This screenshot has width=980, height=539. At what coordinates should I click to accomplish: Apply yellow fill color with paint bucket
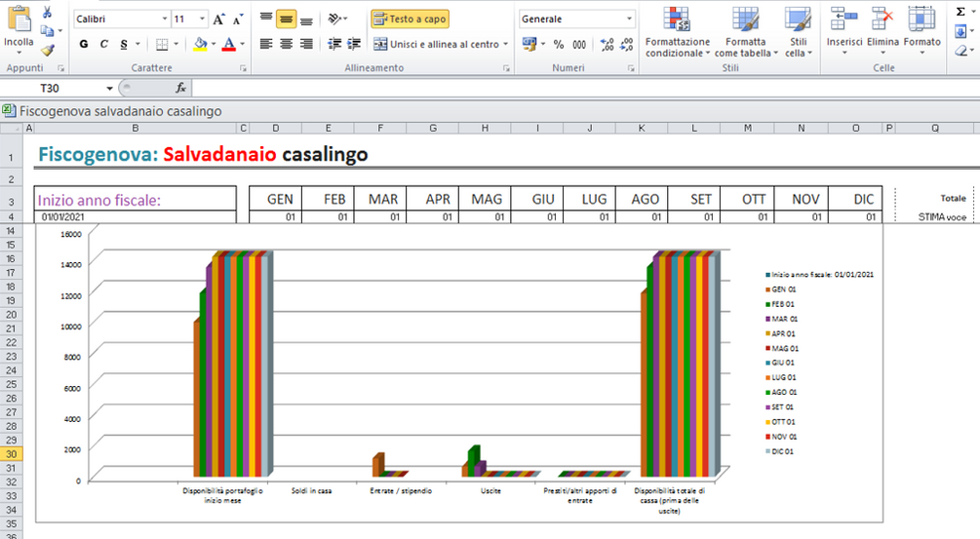click(200, 44)
